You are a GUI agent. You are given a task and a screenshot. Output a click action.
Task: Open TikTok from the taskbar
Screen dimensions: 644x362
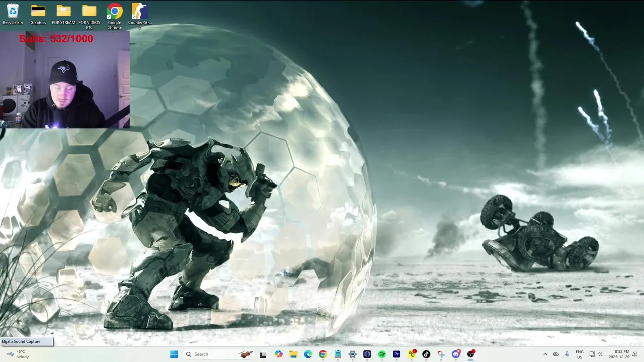pyautogui.click(x=426, y=354)
